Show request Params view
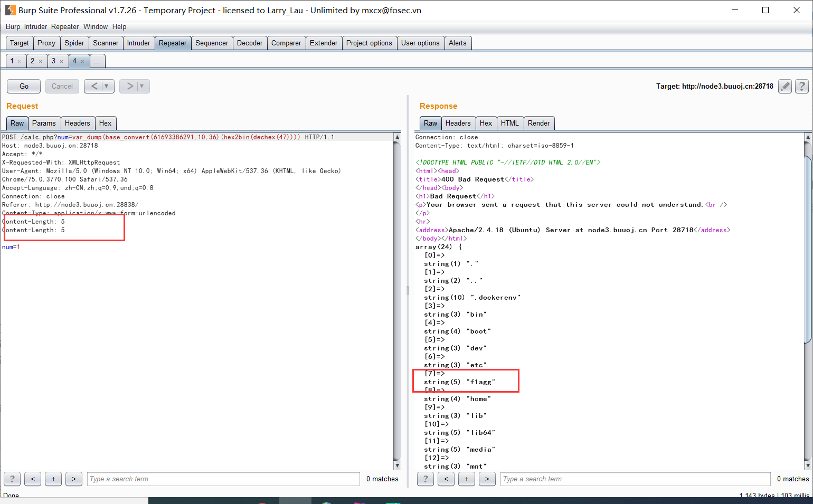Viewport: 813px width, 504px height. click(x=44, y=123)
